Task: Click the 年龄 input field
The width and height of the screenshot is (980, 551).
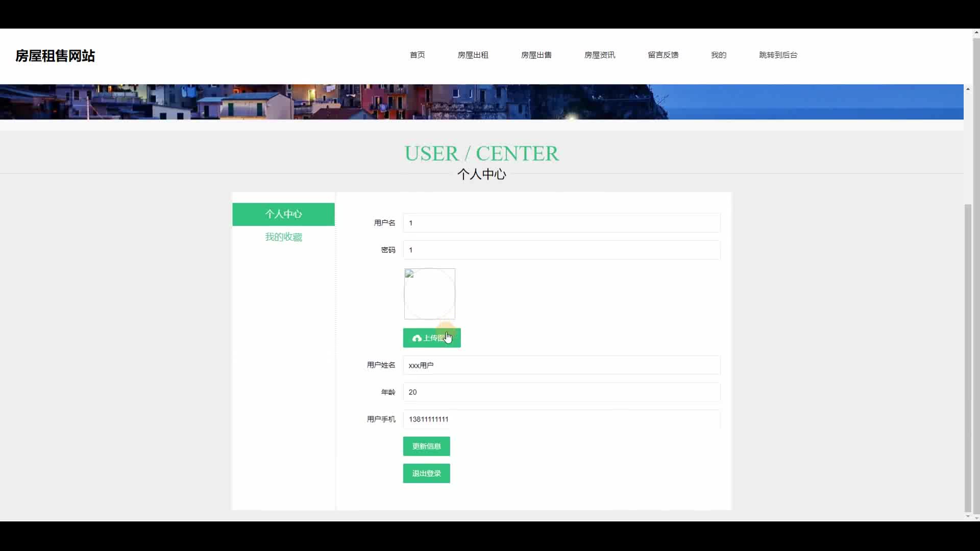Action: tap(561, 392)
